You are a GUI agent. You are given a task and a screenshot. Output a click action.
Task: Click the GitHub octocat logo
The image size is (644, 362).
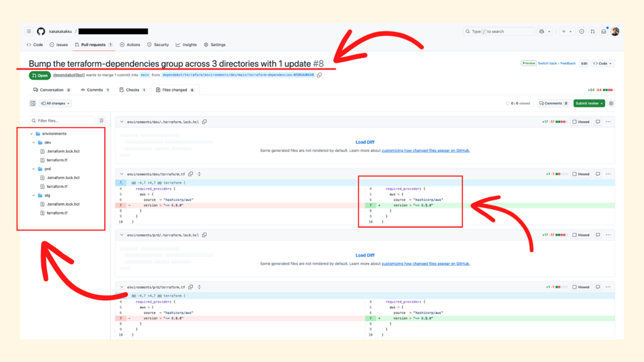[x=40, y=32]
